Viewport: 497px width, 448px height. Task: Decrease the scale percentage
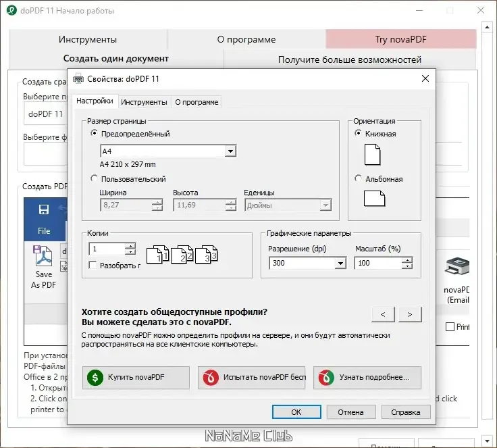(x=407, y=266)
